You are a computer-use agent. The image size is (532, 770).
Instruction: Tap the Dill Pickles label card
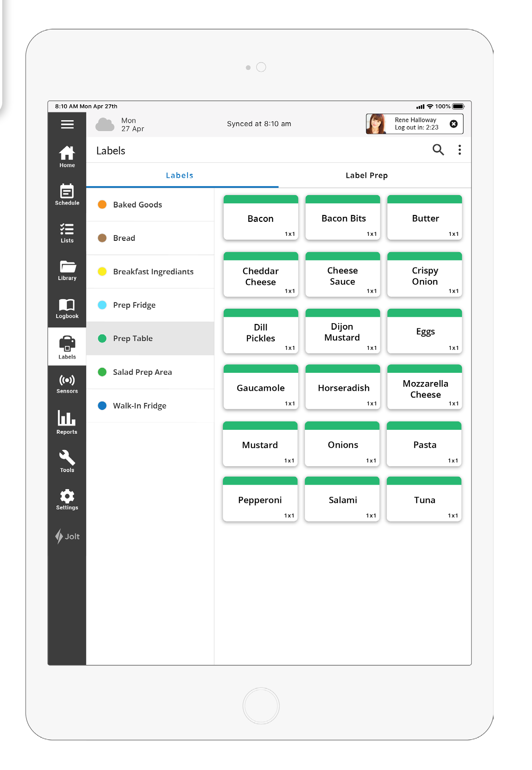[261, 331]
